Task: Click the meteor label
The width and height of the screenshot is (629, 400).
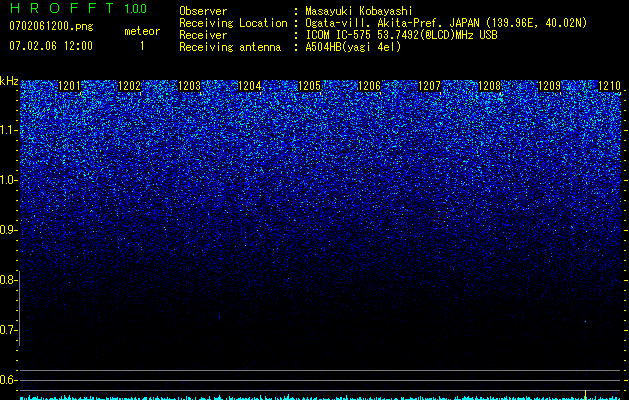Action: point(142,31)
